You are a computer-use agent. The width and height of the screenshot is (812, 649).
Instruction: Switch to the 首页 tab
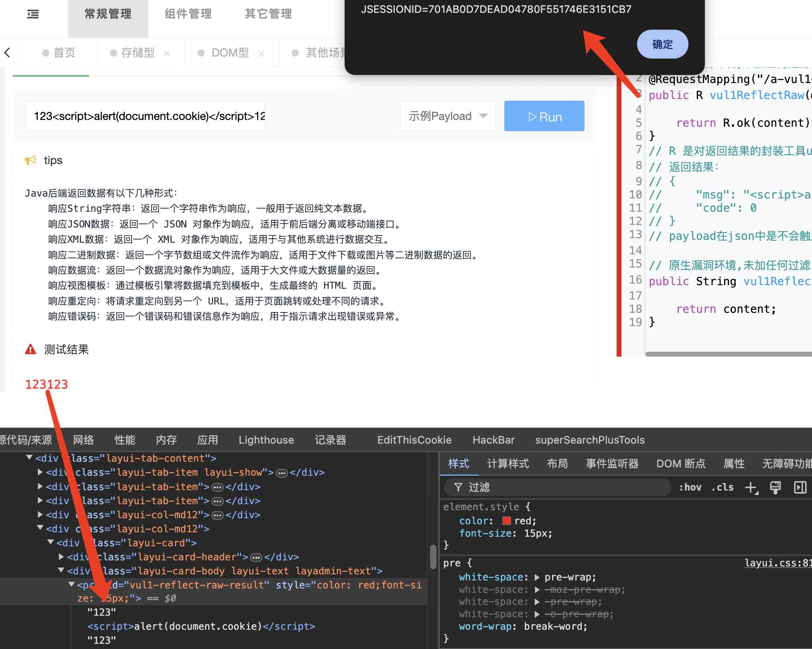click(x=59, y=53)
